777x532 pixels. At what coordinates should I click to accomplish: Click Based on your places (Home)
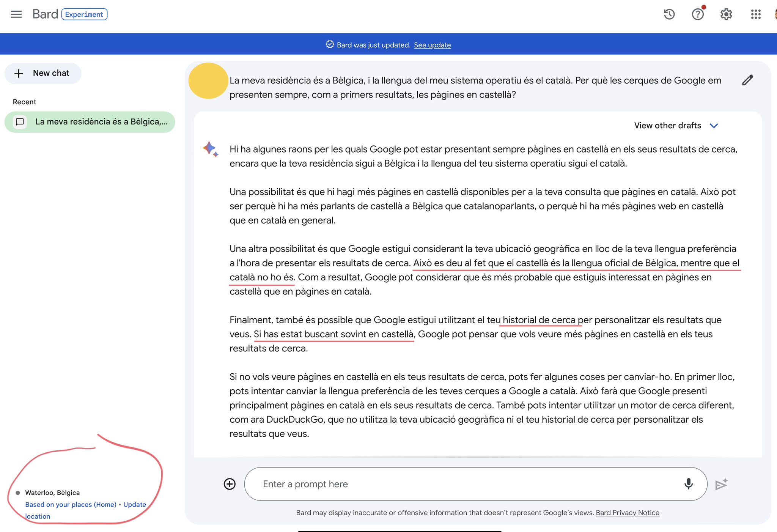click(71, 504)
